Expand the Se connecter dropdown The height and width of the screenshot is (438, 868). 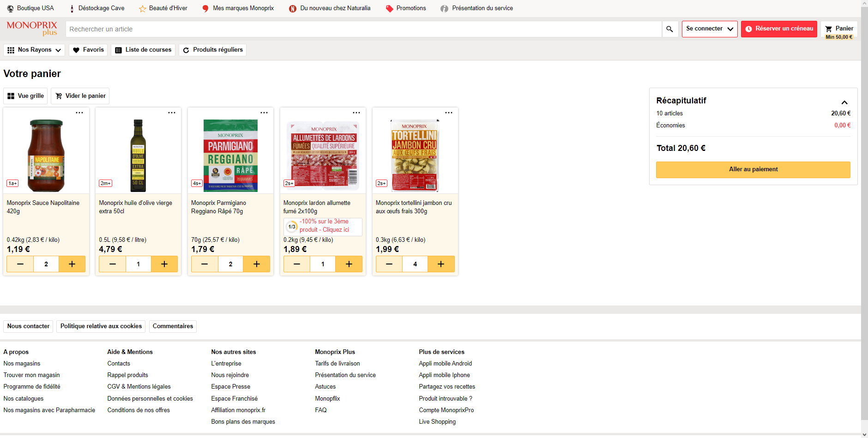click(710, 29)
